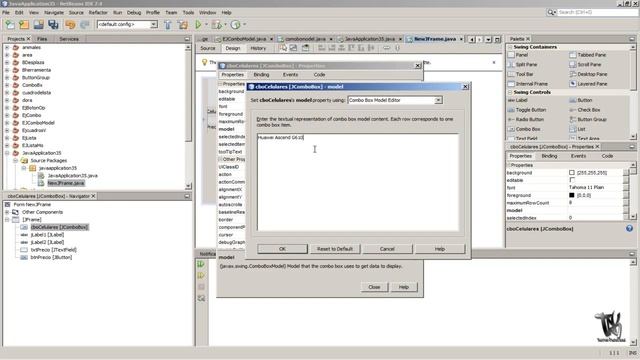The height and width of the screenshot is (360, 640).
Task: Open the Tools menu
Action: 188,13
